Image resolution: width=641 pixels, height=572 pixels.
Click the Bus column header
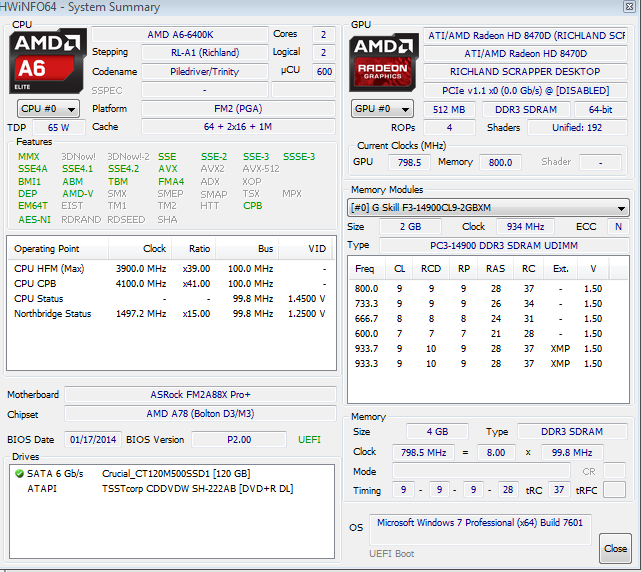pos(247,249)
